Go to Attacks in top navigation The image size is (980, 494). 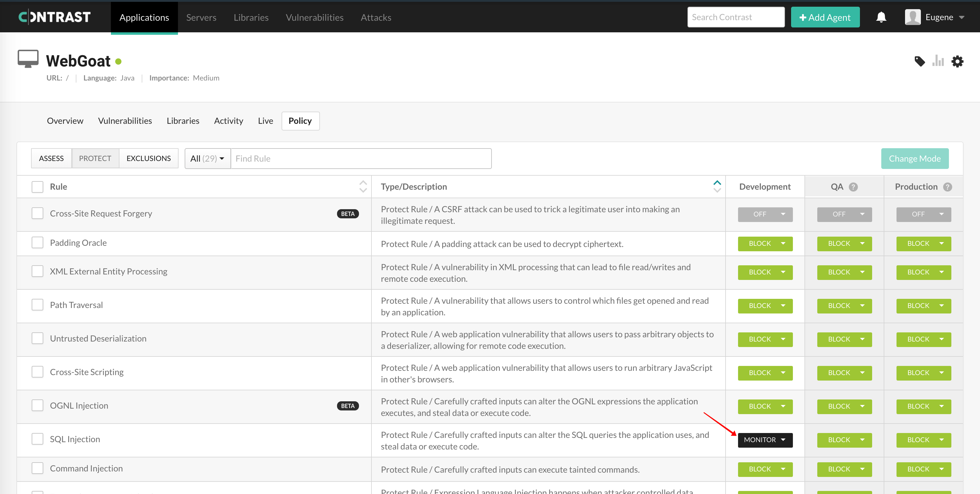376,17
